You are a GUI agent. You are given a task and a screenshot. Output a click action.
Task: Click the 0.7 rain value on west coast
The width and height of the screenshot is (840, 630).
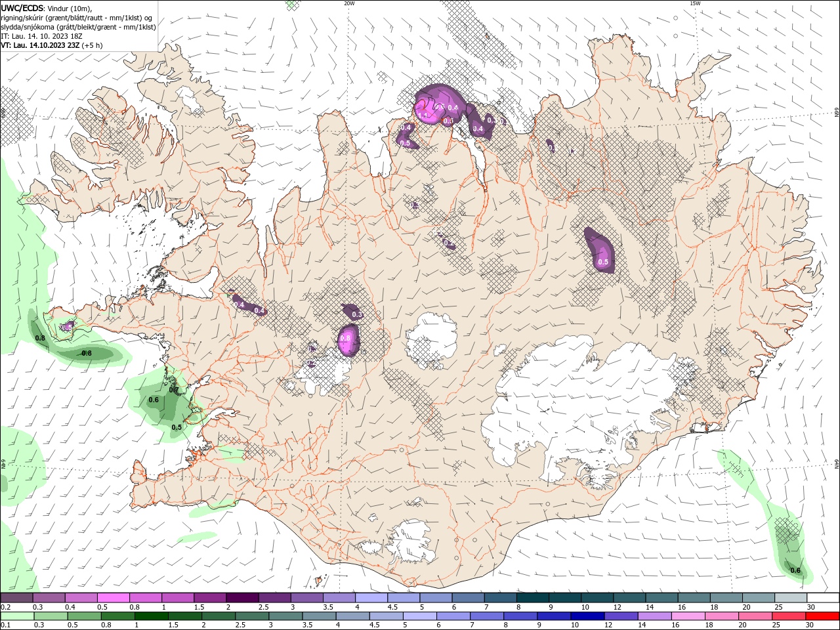(x=173, y=390)
